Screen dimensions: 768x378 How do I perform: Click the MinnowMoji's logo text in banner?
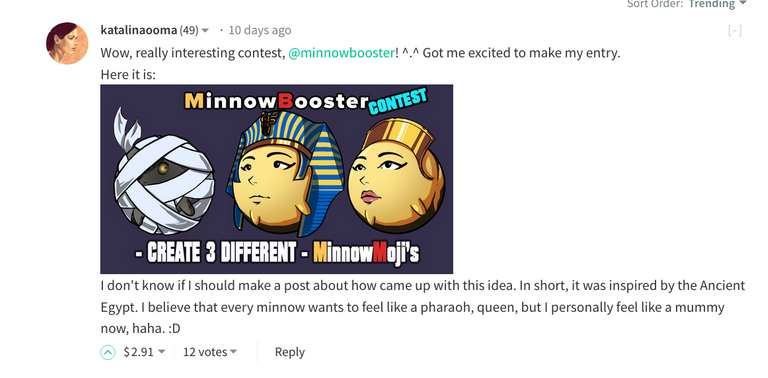366,254
